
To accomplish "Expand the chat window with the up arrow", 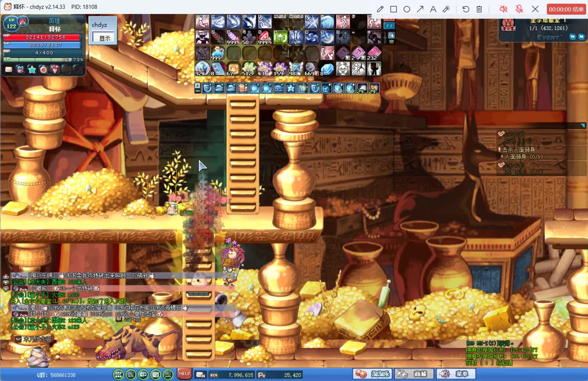I will [x=6, y=276].
